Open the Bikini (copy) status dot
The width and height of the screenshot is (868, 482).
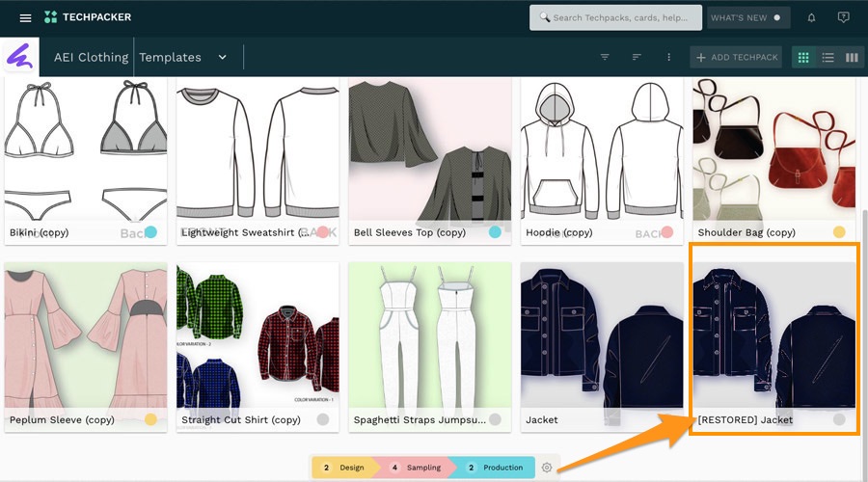pos(150,232)
